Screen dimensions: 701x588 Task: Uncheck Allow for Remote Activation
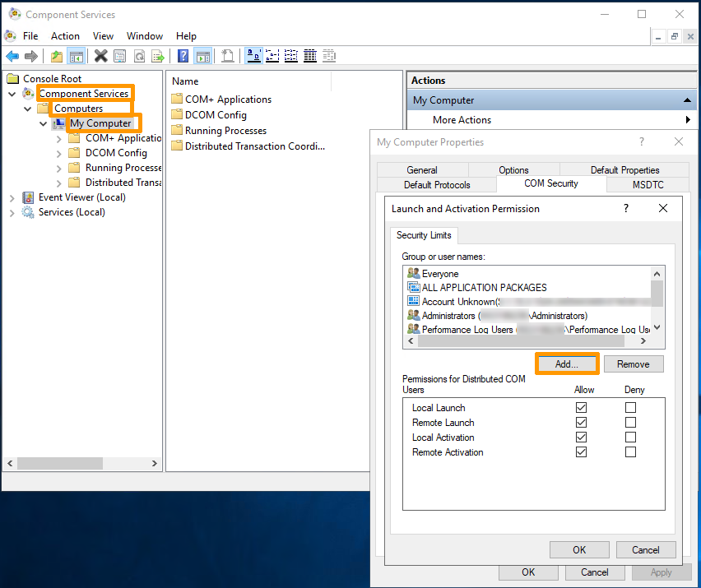coord(582,451)
